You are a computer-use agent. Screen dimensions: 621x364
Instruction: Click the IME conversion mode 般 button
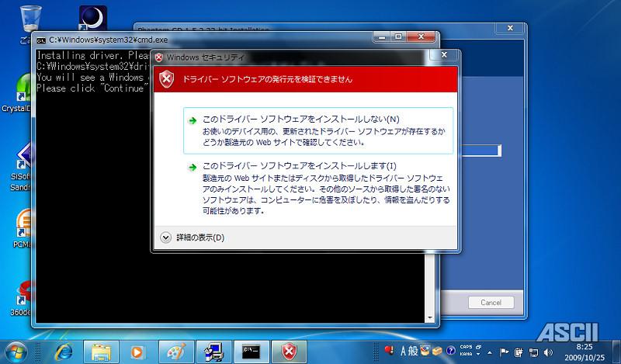413,351
